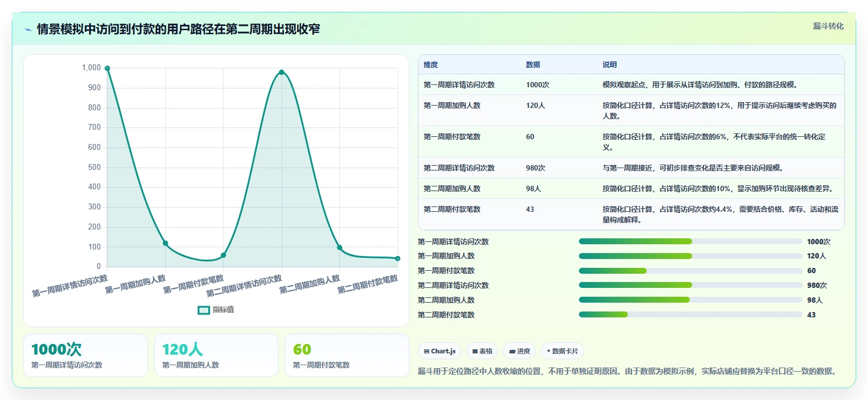Click the chart point for 第一周期加购人数

(165, 243)
